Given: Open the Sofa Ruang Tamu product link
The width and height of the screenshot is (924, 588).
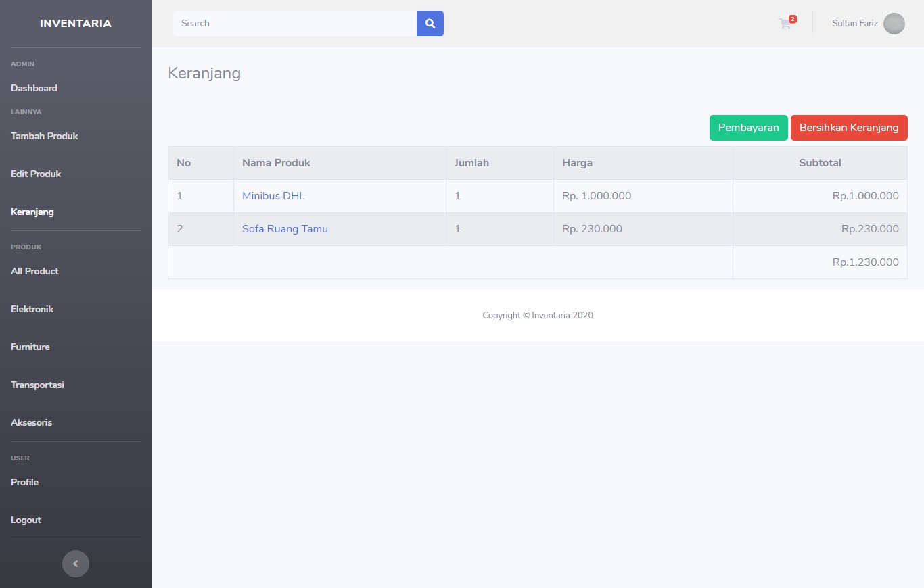Looking at the screenshot, I should (285, 228).
